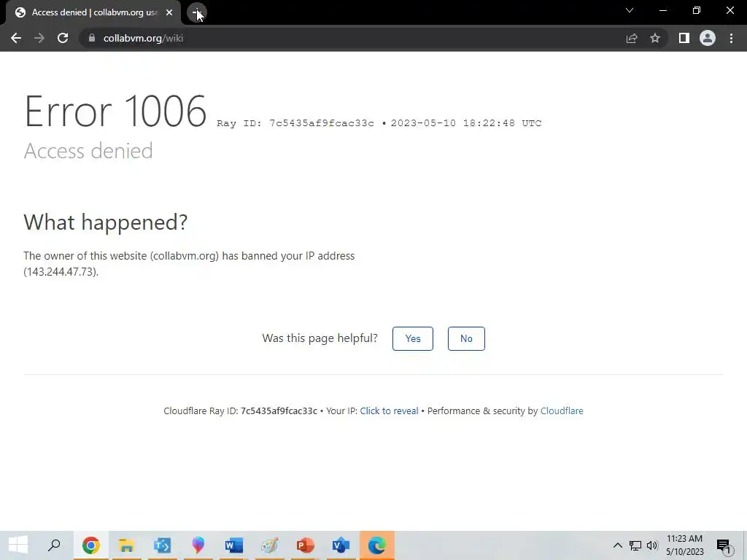Open the Chrome profile avatar

coord(708,38)
